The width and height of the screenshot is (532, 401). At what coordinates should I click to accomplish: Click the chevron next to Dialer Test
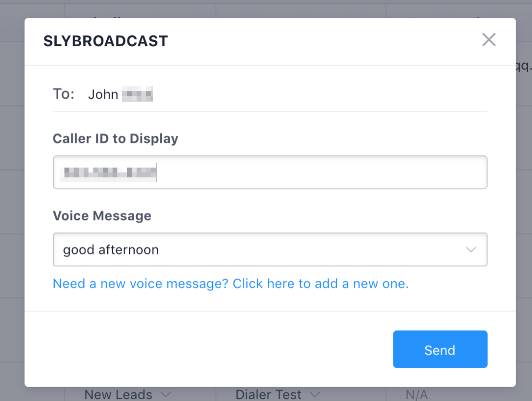click(x=315, y=395)
